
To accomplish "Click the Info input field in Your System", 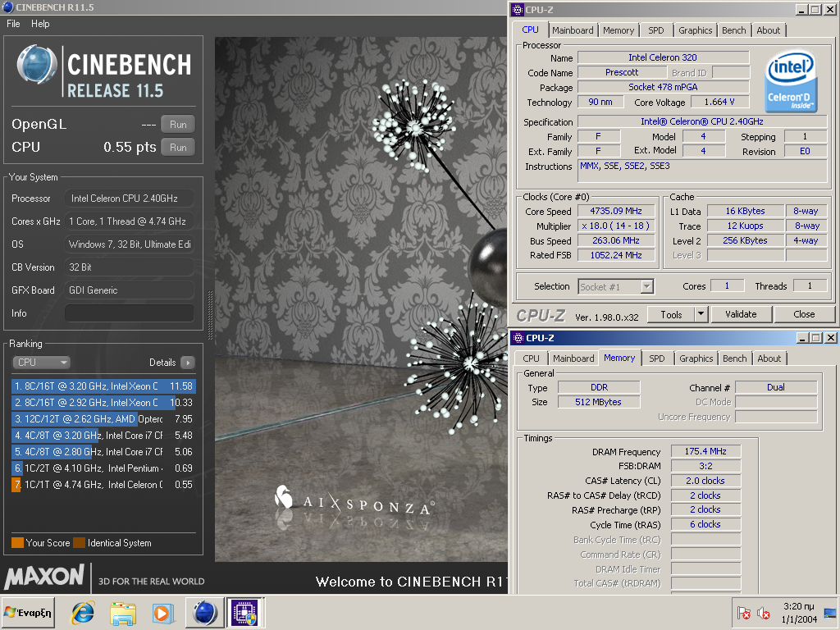I will [x=129, y=313].
